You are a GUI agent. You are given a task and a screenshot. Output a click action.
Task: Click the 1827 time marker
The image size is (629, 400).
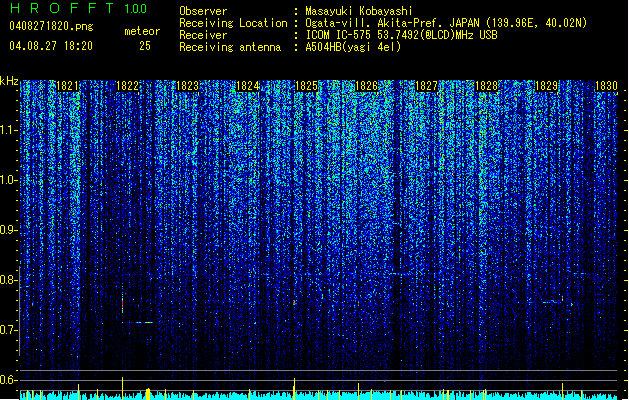(x=426, y=86)
